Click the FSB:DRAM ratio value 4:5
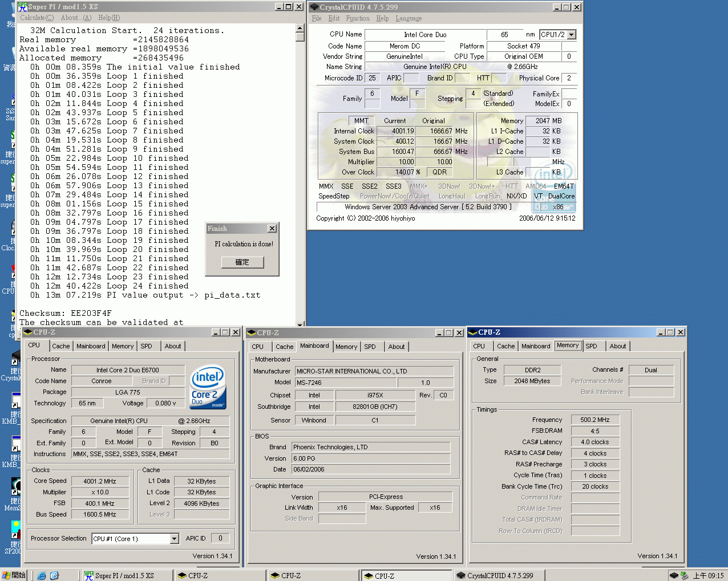This screenshot has height=581, width=728. [x=595, y=431]
